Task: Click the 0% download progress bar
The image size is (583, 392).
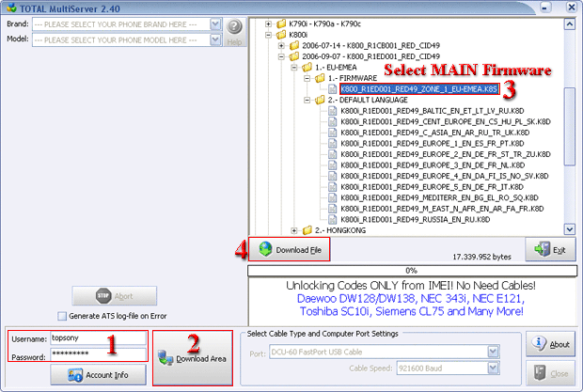Action: [x=413, y=271]
